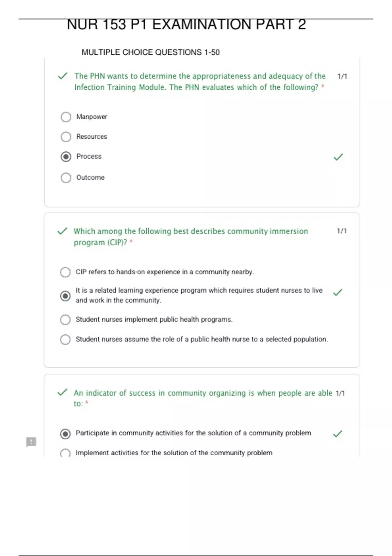Viewport: 392px width, 556px height.
Task: Select 'Participate in community activities' option
Action: (x=65, y=434)
